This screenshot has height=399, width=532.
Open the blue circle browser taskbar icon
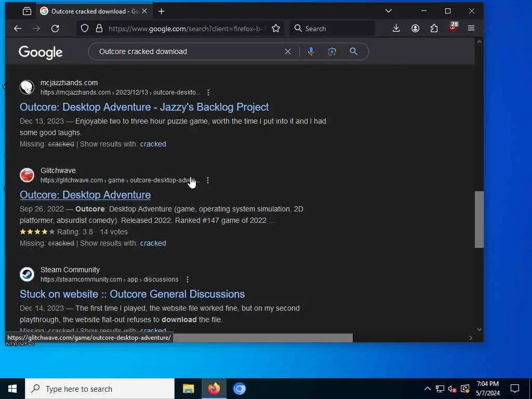click(x=239, y=389)
